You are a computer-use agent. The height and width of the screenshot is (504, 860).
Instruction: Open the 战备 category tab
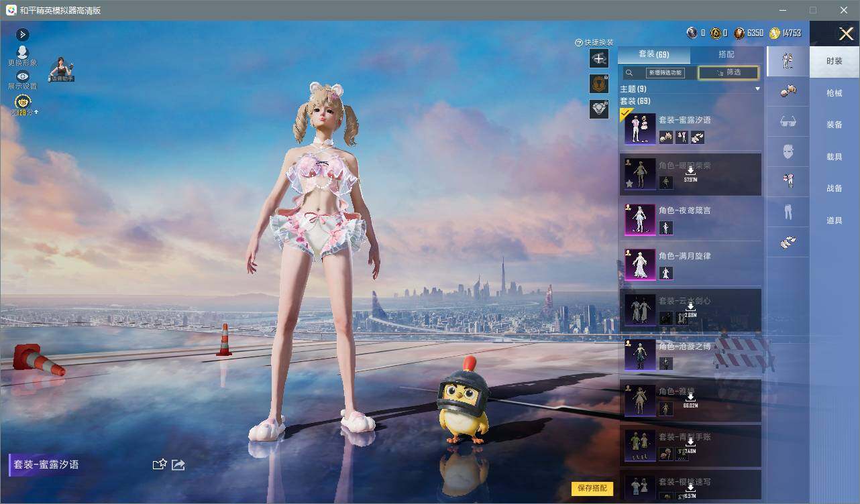[x=835, y=188]
